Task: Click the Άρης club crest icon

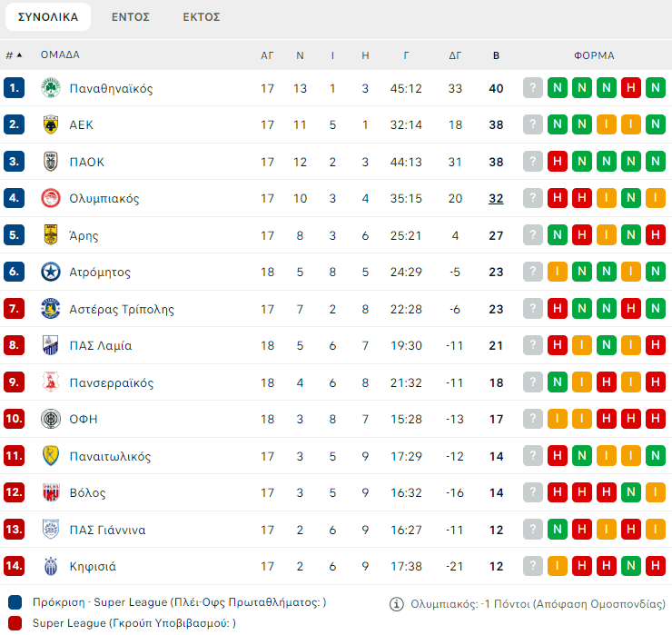Action: click(x=50, y=235)
